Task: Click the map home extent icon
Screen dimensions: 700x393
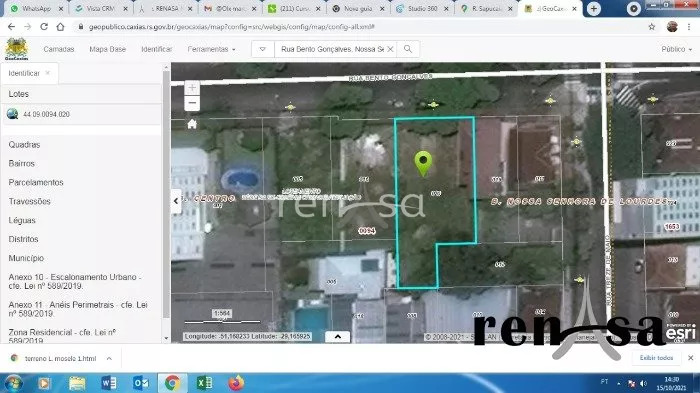Action: (x=192, y=124)
